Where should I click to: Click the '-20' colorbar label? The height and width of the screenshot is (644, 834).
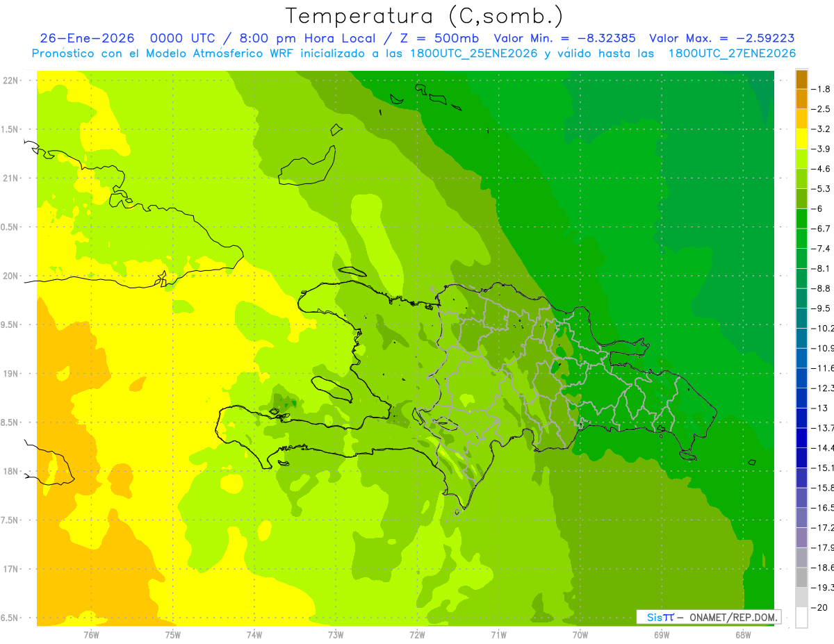[x=819, y=608]
